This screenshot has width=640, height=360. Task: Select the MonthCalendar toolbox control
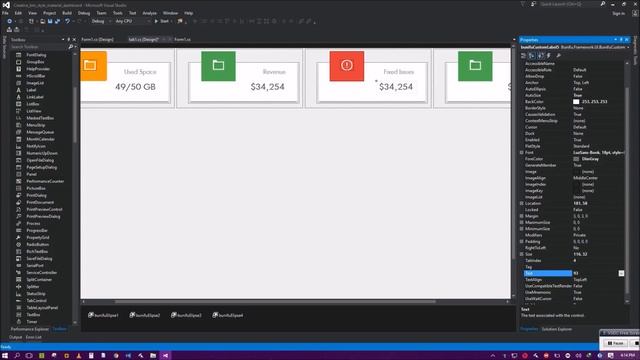click(x=40, y=139)
